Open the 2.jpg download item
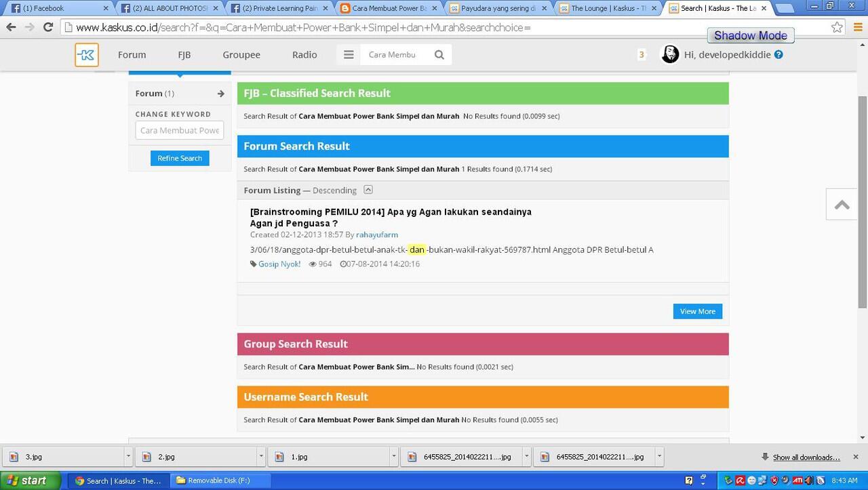Image resolution: width=868 pixels, height=490 pixels. coord(195,457)
